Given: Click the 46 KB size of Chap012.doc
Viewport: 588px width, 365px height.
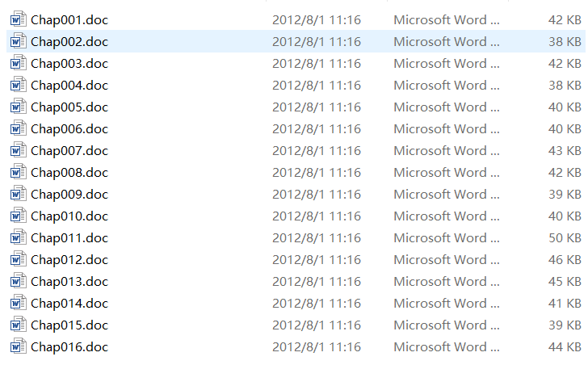Looking at the screenshot, I should 565,260.
